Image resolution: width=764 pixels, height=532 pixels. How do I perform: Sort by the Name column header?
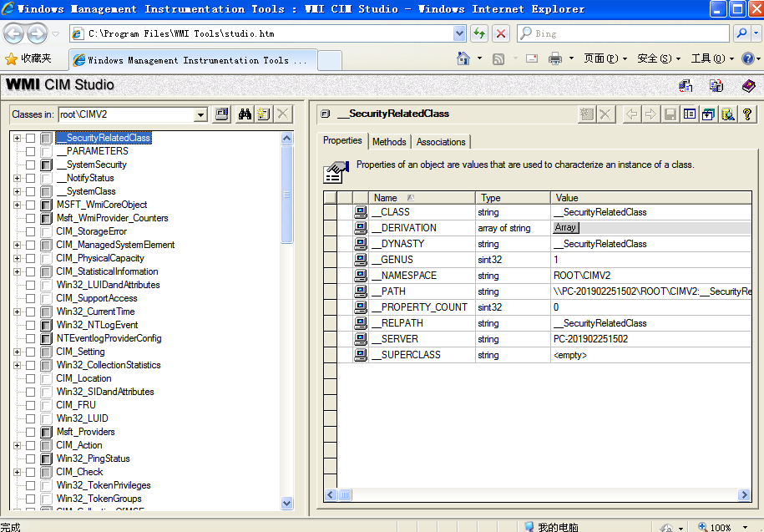coord(422,198)
